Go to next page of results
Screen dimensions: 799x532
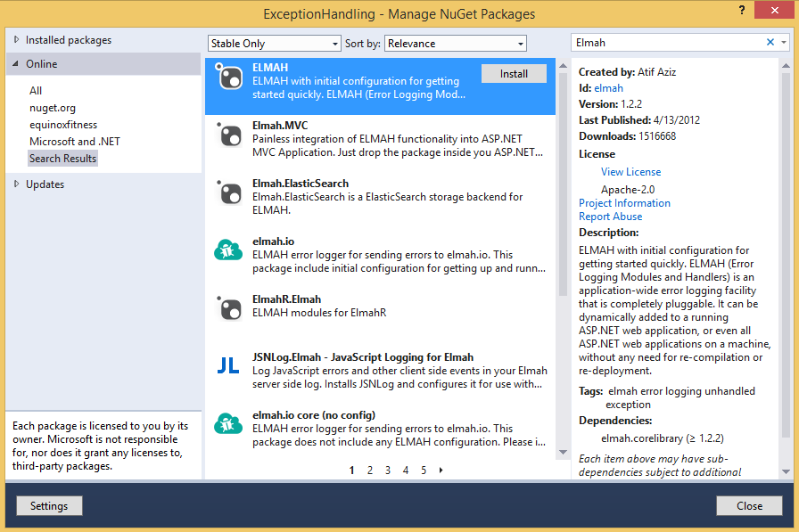[x=441, y=471]
